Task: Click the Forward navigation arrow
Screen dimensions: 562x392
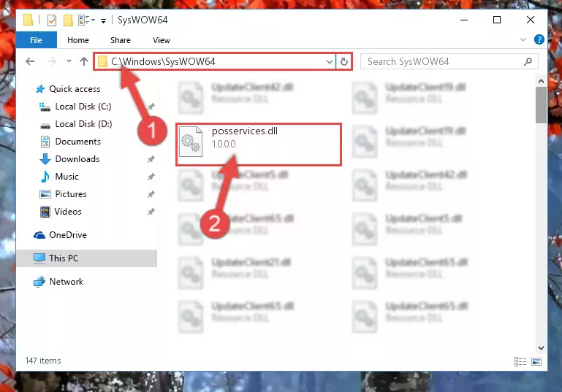Action: coord(52,61)
